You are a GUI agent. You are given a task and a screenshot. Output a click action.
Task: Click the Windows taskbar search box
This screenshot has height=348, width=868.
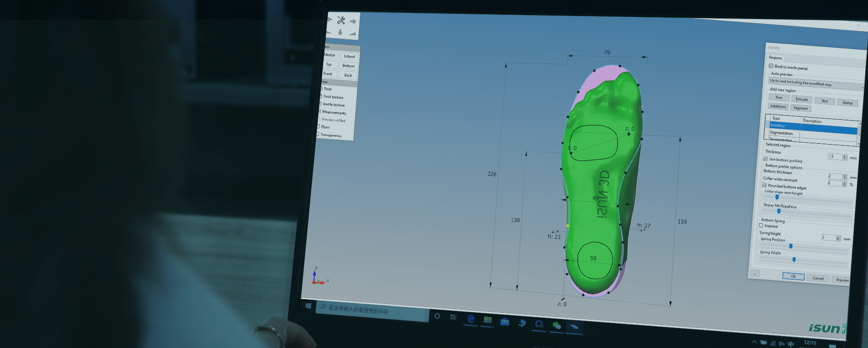pos(372,311)
